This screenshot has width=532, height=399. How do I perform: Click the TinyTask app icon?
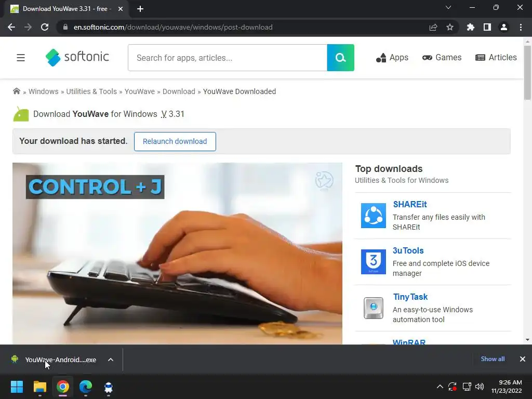click(x=373, y=308)
